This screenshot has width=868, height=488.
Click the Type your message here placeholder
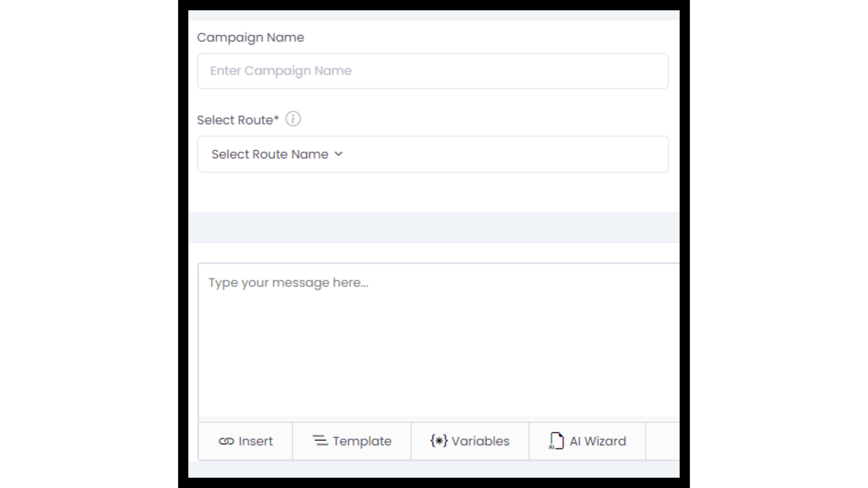coord(288,282)
